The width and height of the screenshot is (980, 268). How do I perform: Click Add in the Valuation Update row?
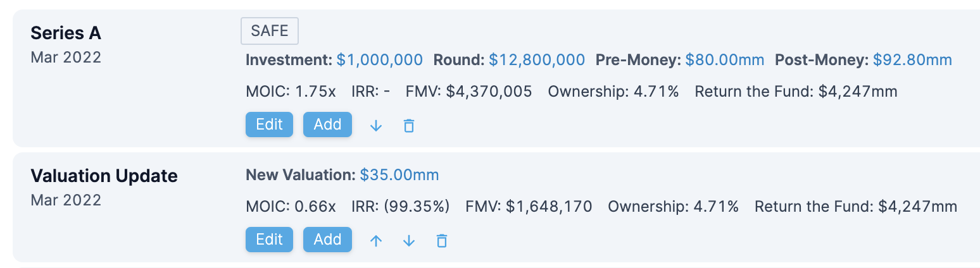pyautogui.click(x=327, y=240)
